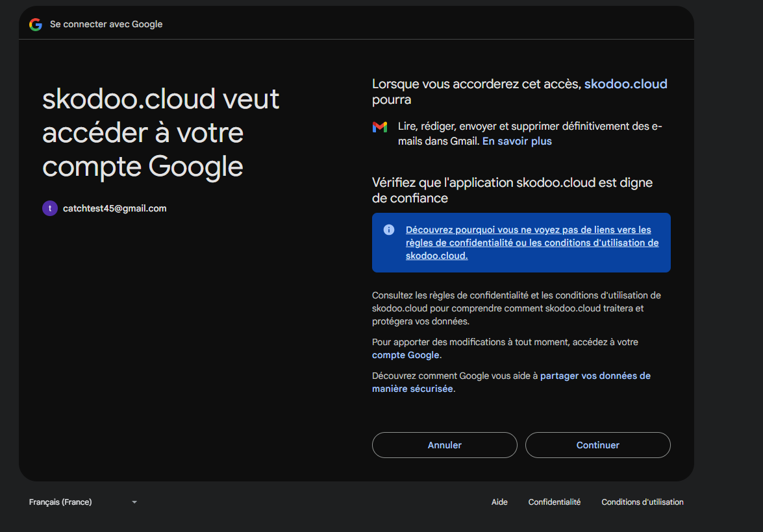Open the Français (France) language dropdown
Screen dimensions: 763x532
tap(82, 502)
